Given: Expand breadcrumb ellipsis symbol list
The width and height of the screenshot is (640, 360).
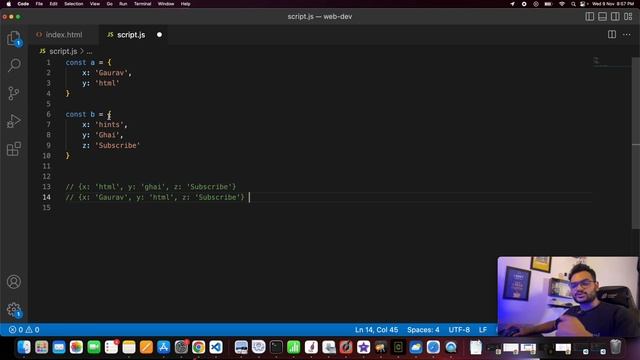Looking at the screenshot, I should 89,51.
